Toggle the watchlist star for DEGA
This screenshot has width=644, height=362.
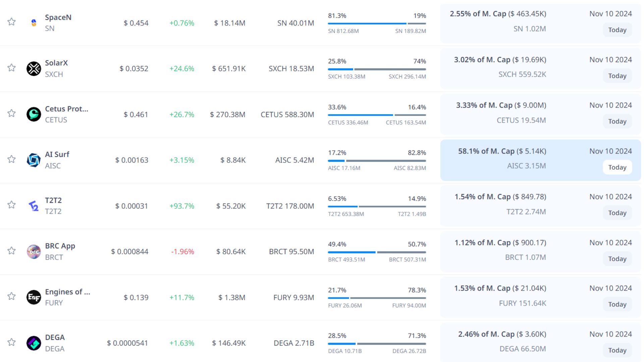coord(11,342)
